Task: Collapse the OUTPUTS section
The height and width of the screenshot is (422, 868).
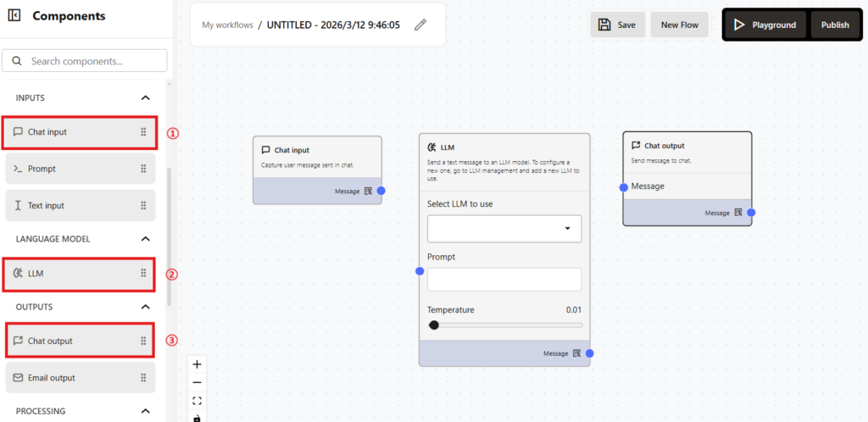Action: coord(145,307)
